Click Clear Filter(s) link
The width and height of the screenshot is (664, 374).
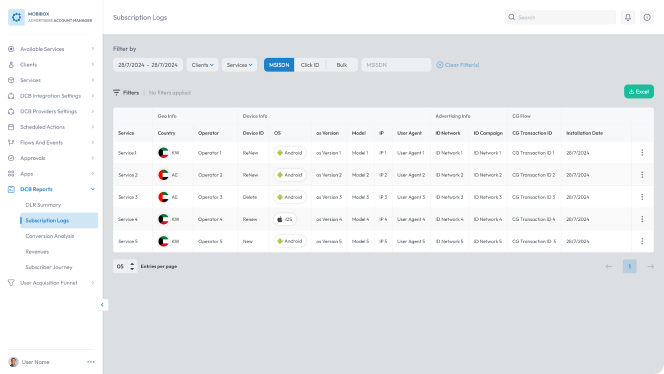click(458, 65)
